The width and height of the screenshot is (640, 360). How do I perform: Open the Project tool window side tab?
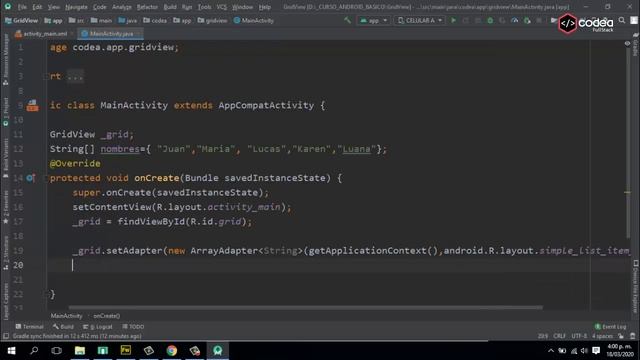pos(6,111)
